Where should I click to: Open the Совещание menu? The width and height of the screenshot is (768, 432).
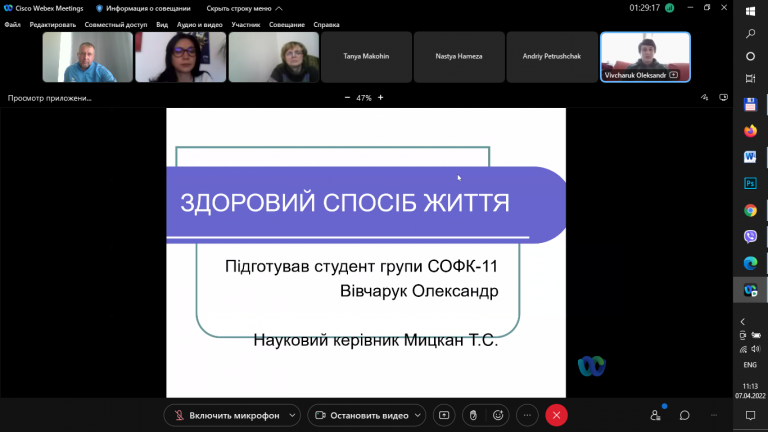point(287,24)
